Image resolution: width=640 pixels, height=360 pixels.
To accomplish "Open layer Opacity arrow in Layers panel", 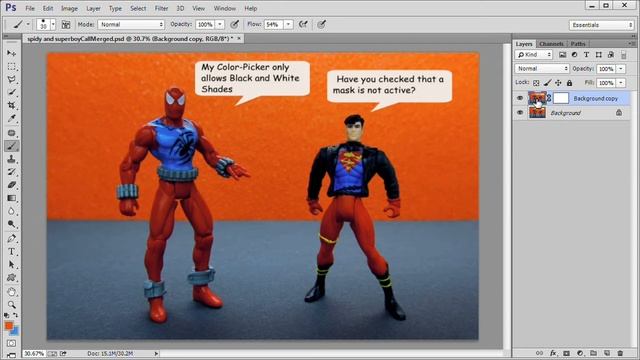I will [621, 69].
